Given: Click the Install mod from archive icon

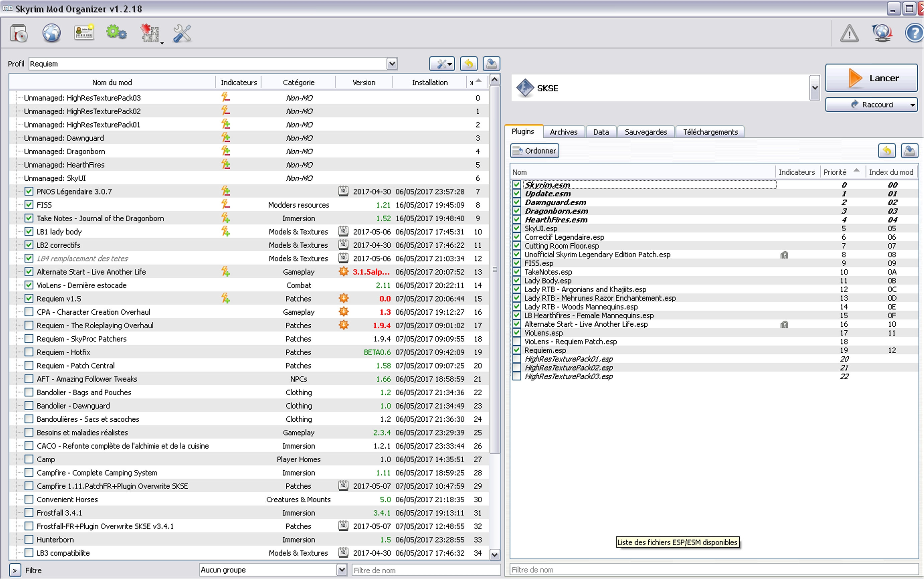Looking at the screenshot, I should click(x=18, y=33).
